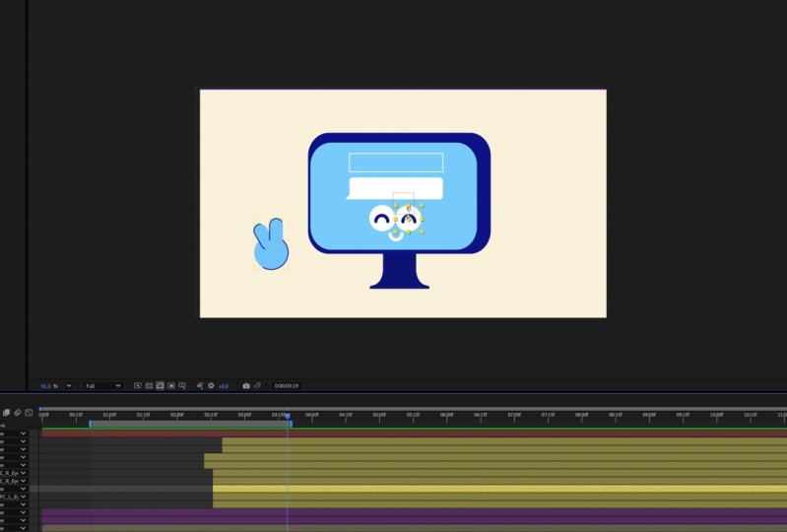
Task: Click the Show Snapshot icon
Action: (257, 386)
